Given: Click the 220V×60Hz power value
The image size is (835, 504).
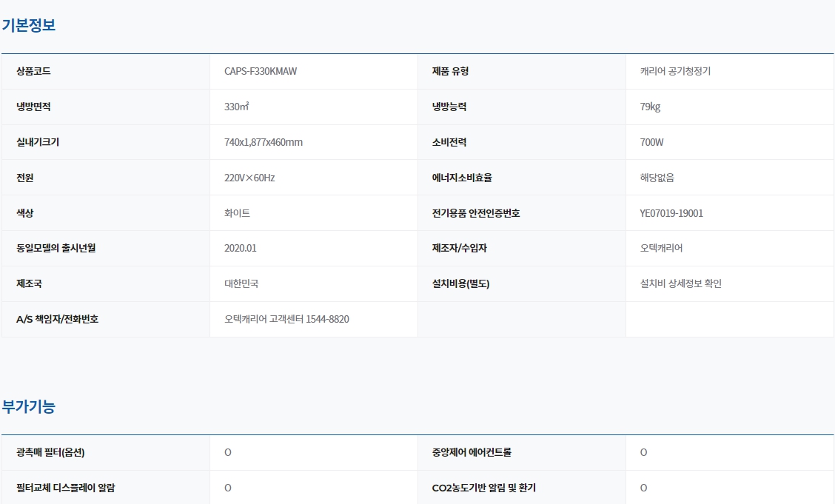Looking at the screenshot, I should coord(249,178).
